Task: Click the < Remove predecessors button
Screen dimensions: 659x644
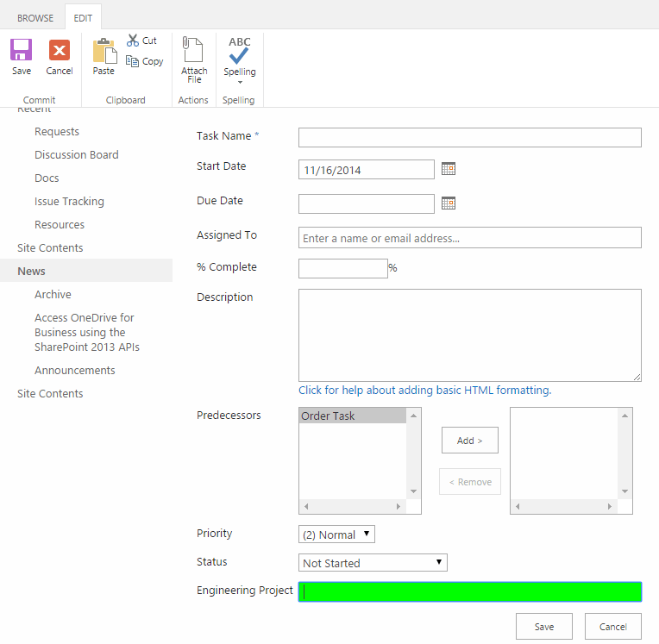Action: pyautogui.click(x=469, y=482)
